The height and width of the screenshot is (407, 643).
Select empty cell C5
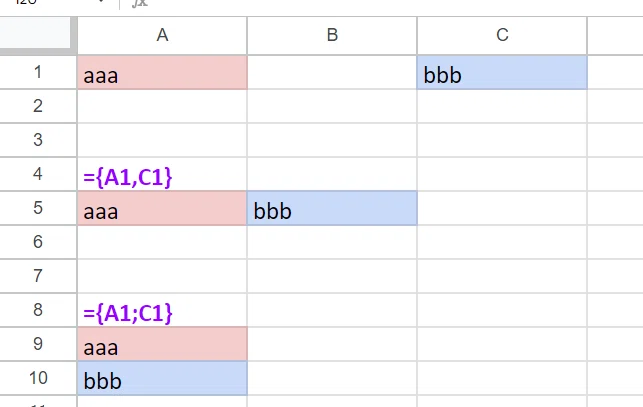click(x=502, y=208)
